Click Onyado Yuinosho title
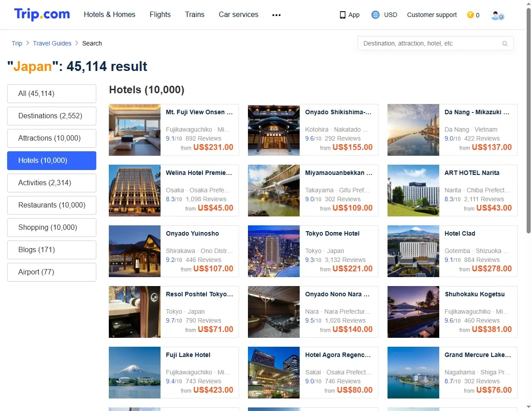Viewport: 532px width, 411px height. [192, 233]
